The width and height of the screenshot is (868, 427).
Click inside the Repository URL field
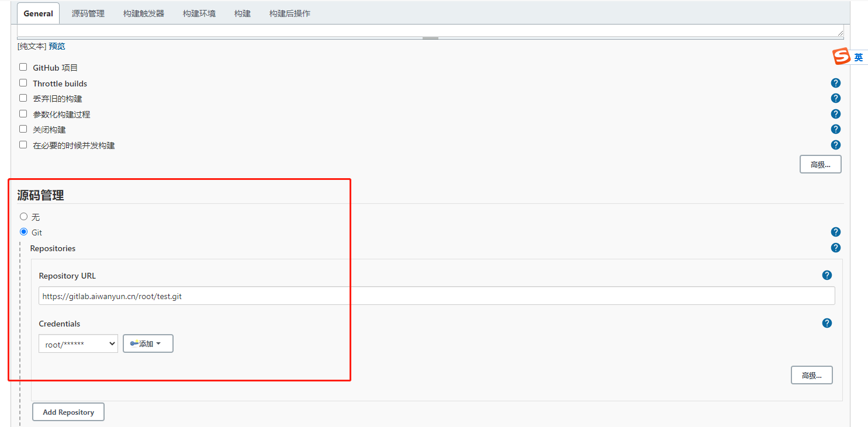tap(436, 296)
